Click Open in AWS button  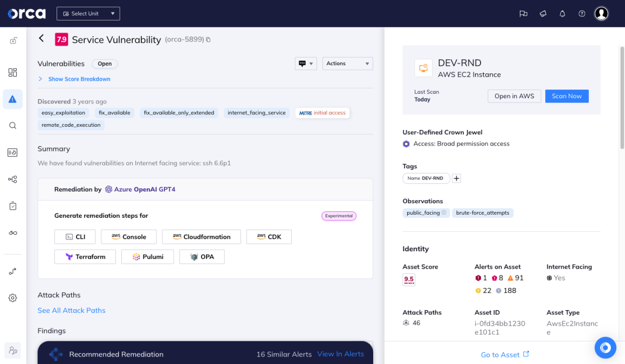(x=514, y=96)
